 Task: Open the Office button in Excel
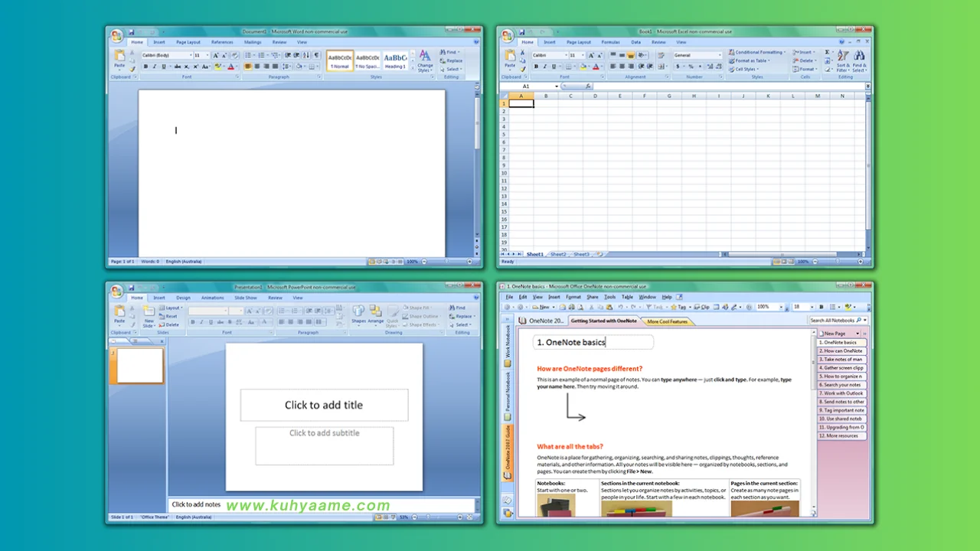(507, 35)
